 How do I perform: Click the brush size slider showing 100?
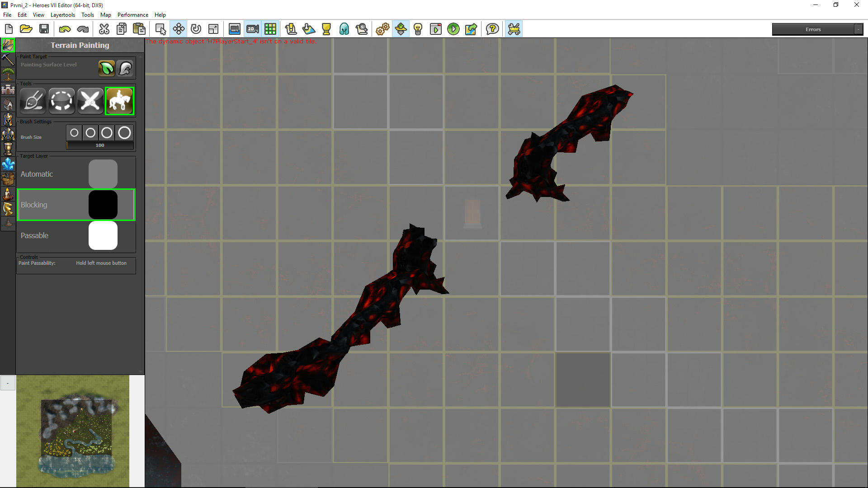pyautogui.click(x=100, y=145)
